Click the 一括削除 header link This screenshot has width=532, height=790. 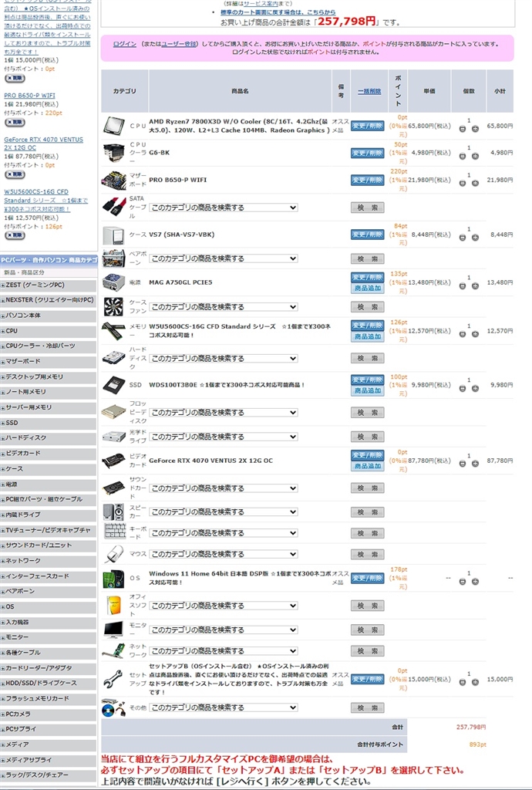pos(369,91)
